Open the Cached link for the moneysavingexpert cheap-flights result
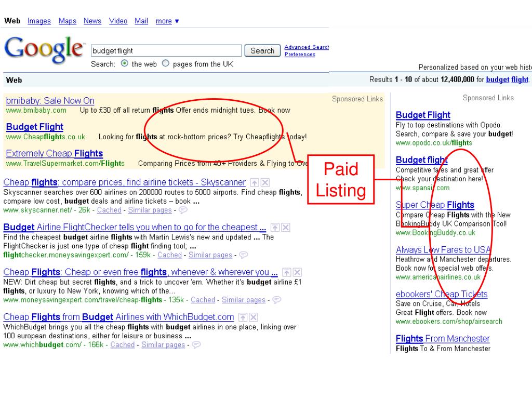 pos(203,300)
